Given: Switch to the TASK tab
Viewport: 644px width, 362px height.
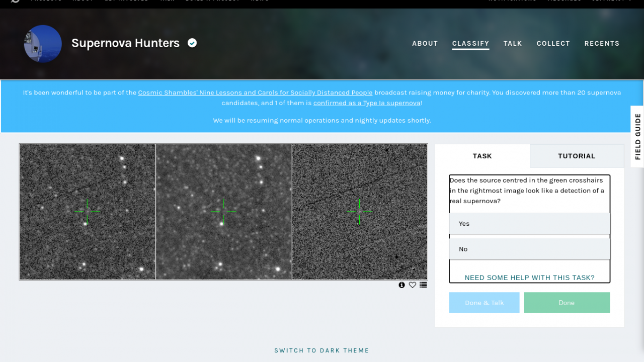Looking at the screenshot, I should [482, 156].
